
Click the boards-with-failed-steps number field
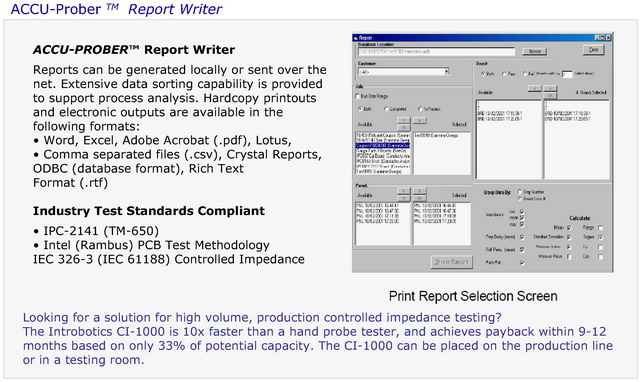click(567, 74)
